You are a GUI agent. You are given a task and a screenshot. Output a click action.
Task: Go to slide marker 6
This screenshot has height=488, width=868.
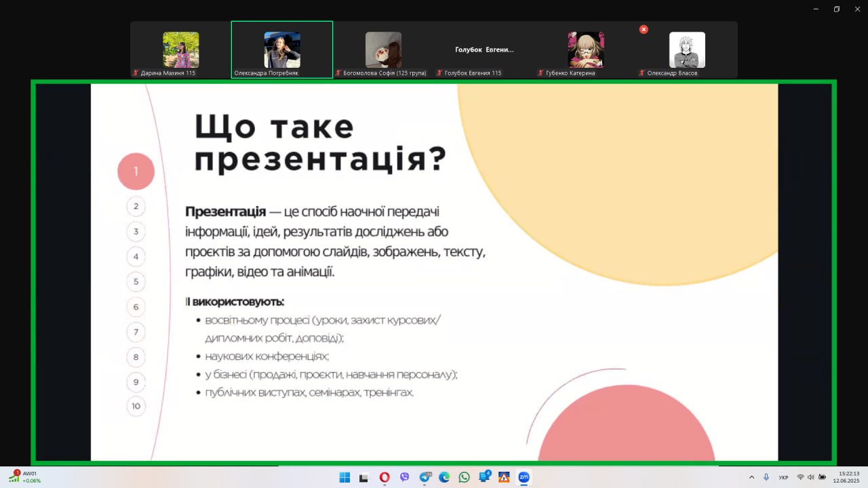tap(136, 306)
